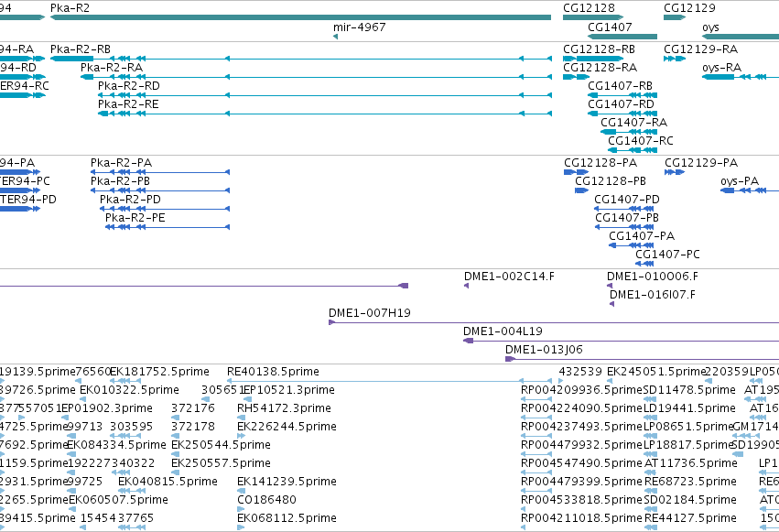This screenshot has width=779, height=532.
Task: Click the EK226244.5prime EST label
Action: [x=287, y=428]
